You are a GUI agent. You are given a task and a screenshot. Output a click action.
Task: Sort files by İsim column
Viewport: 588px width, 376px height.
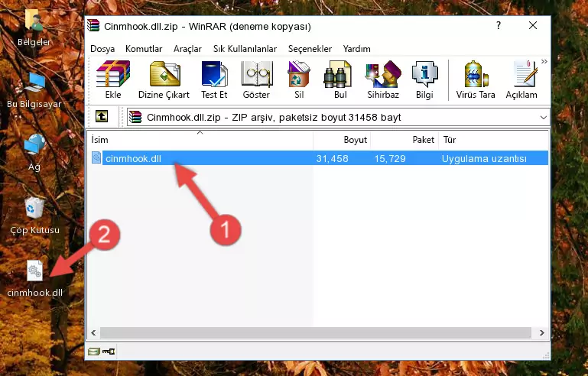click(x=200, y=140)
